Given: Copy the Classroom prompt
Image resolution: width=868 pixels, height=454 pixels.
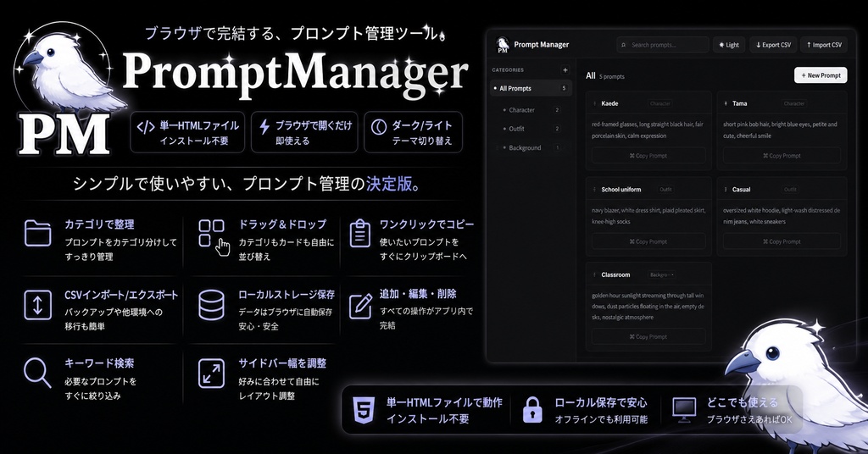Looking at the screenshot, I should (648, 337).
